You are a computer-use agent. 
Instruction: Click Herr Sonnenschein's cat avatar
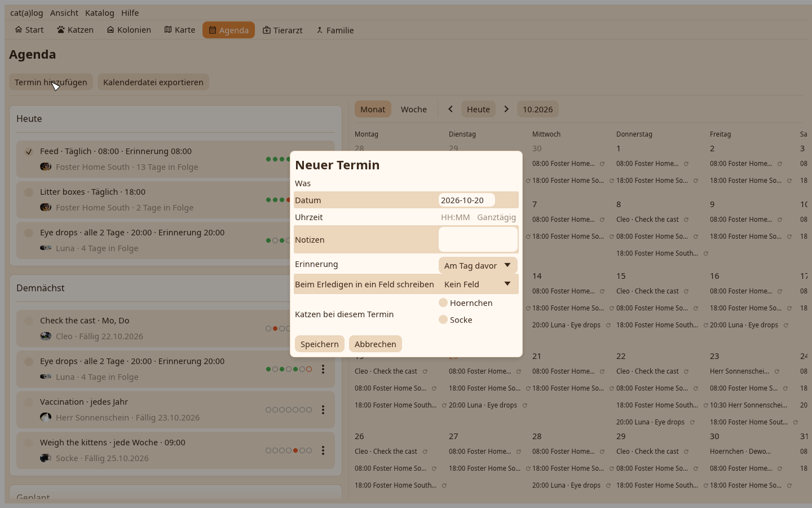click(46, 418)
